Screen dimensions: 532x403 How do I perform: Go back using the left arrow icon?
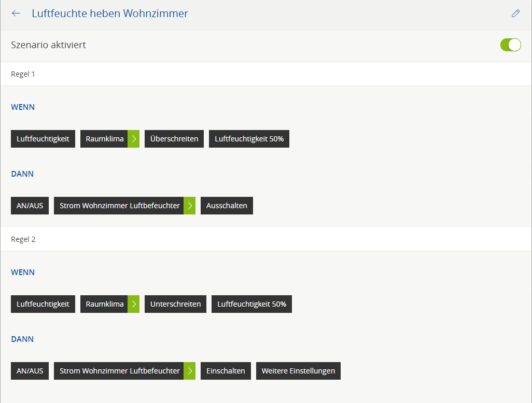16,13
